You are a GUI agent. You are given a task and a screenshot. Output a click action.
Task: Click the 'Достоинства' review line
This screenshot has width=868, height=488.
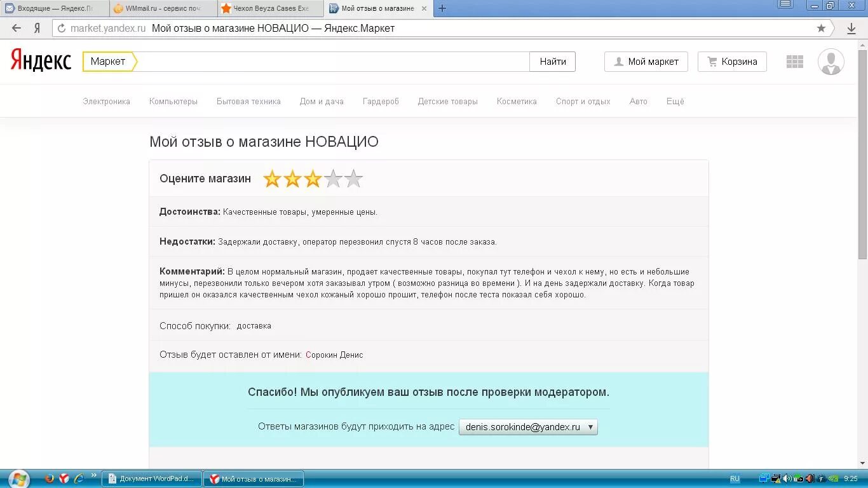pos(268,212)
